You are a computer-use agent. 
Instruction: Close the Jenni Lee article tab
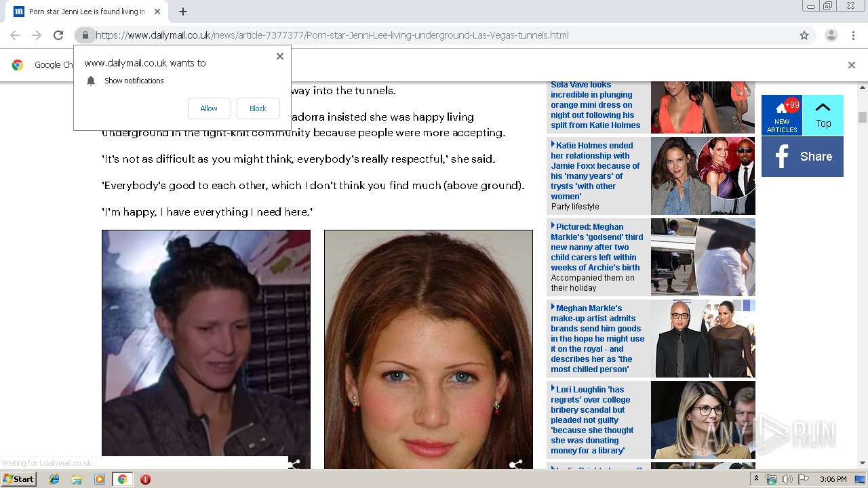tap(157, 12)
